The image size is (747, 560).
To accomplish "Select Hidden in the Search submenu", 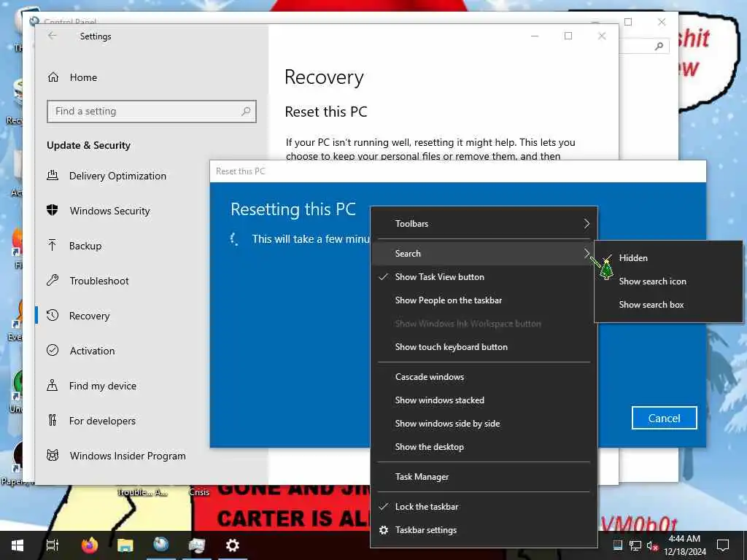I will (x=669, y=257).
